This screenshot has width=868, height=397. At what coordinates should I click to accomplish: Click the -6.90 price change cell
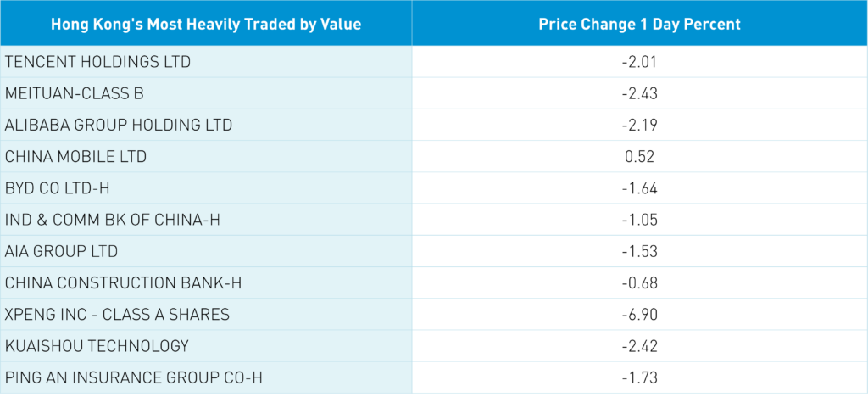click(x=639, y=314)
